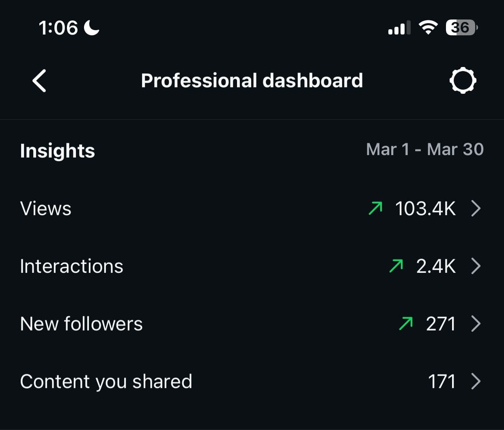This screenshot has height=430, width=504.
Task: Change the Mar 1 - Mar 30 date range
Action: [x=424, y=149]
